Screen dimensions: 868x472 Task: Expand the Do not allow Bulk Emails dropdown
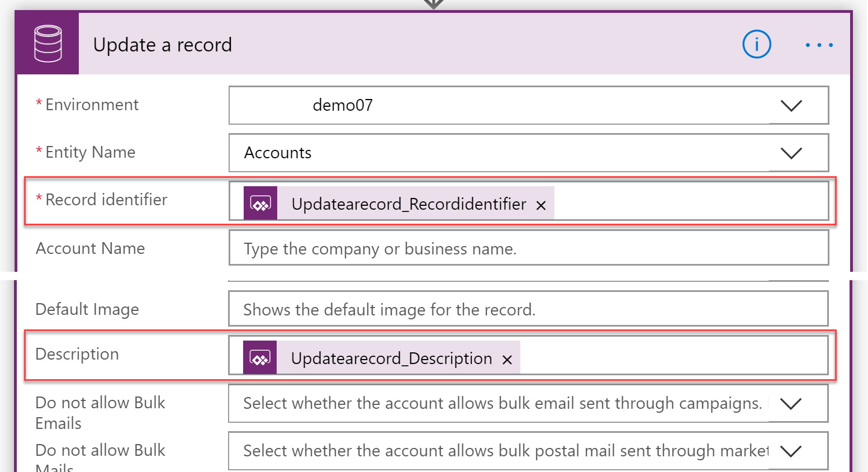click(x=790, y=403)
